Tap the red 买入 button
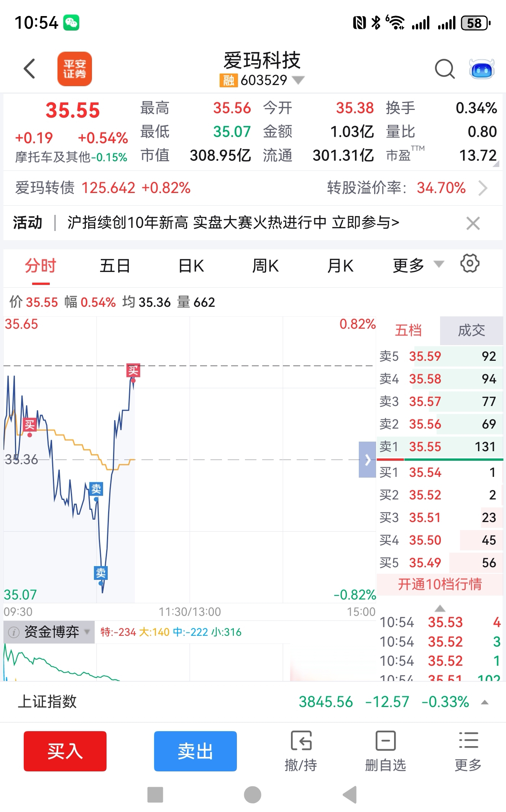This screenshot has width=506, height=812. (65, 751)
